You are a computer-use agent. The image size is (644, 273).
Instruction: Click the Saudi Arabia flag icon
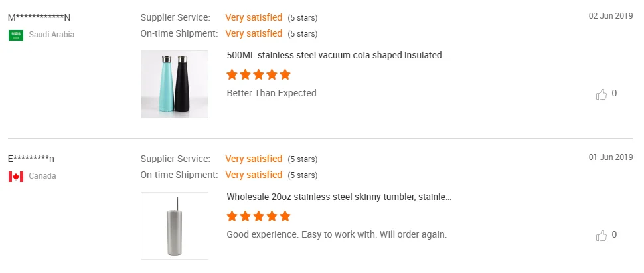(16, 35)
